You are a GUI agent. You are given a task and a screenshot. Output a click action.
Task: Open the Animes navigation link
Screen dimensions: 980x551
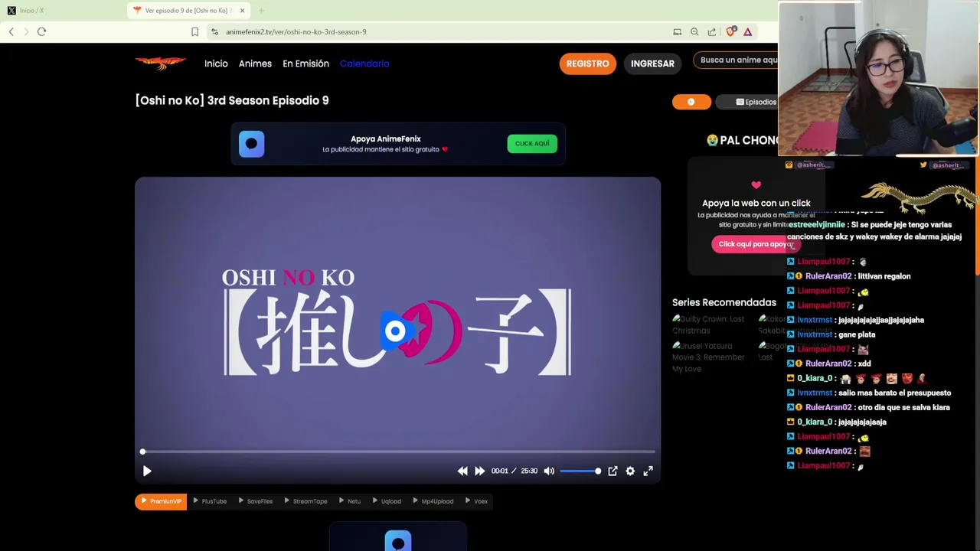click(x=255, y=64)
